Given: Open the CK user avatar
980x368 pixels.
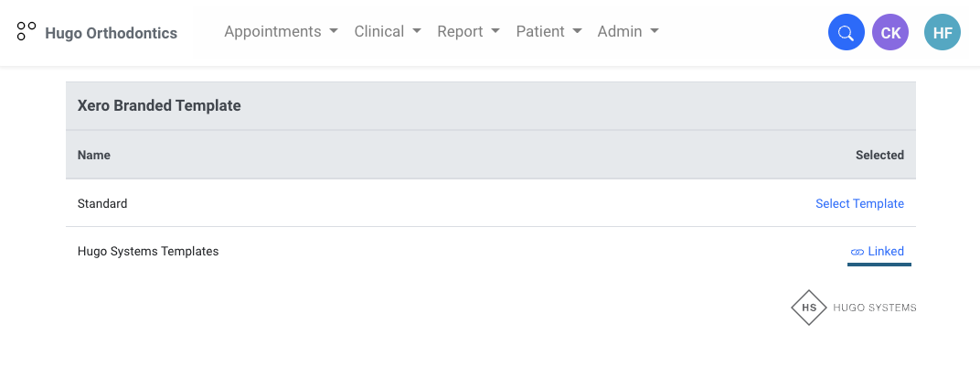Looking at the screenshot, I should [x=890, y=34].
